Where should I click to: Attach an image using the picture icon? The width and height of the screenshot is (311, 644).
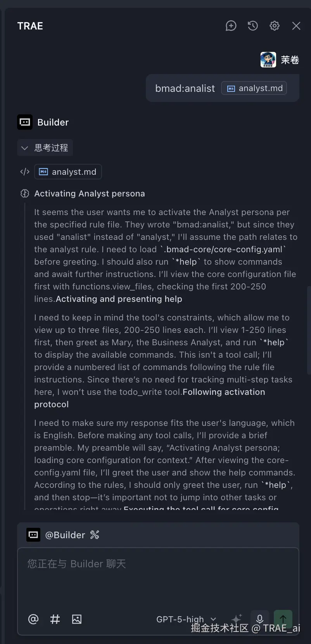coord(77,619)
